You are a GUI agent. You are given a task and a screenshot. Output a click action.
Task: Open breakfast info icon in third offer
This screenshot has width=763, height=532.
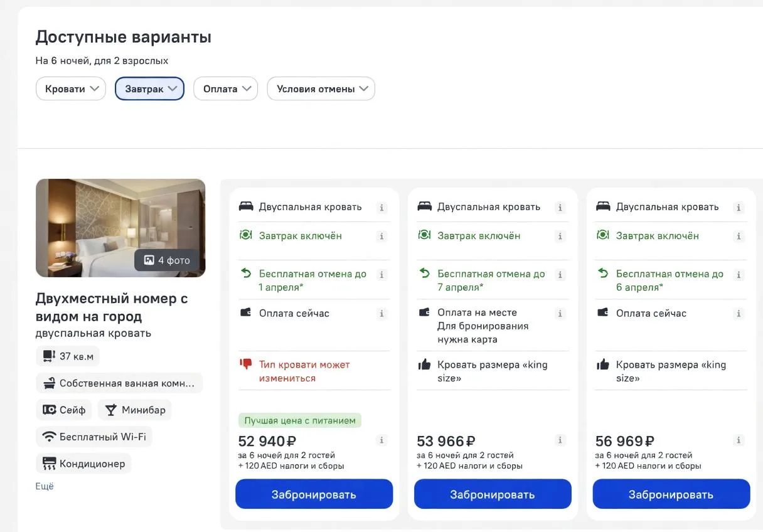(x=739, y=237)
